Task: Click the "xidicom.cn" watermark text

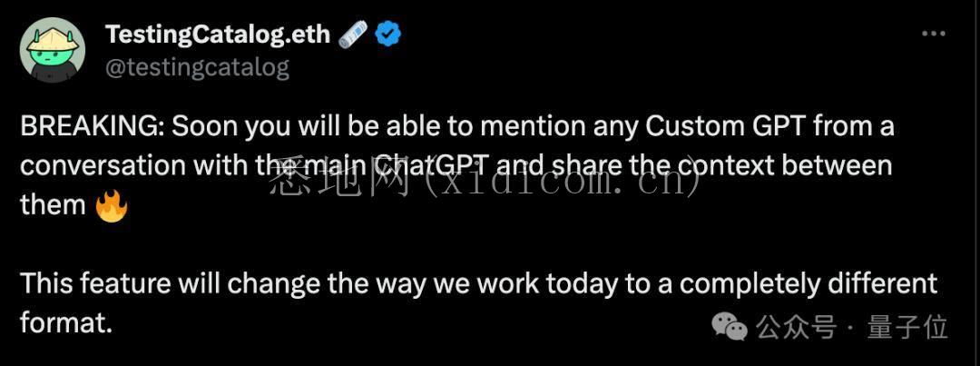Action: click(x=564, y=182)
